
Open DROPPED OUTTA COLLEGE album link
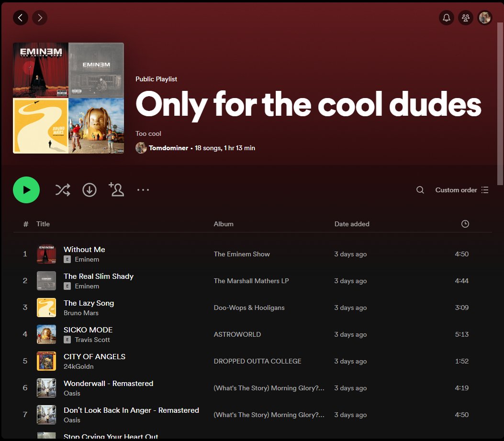(258, 361)
